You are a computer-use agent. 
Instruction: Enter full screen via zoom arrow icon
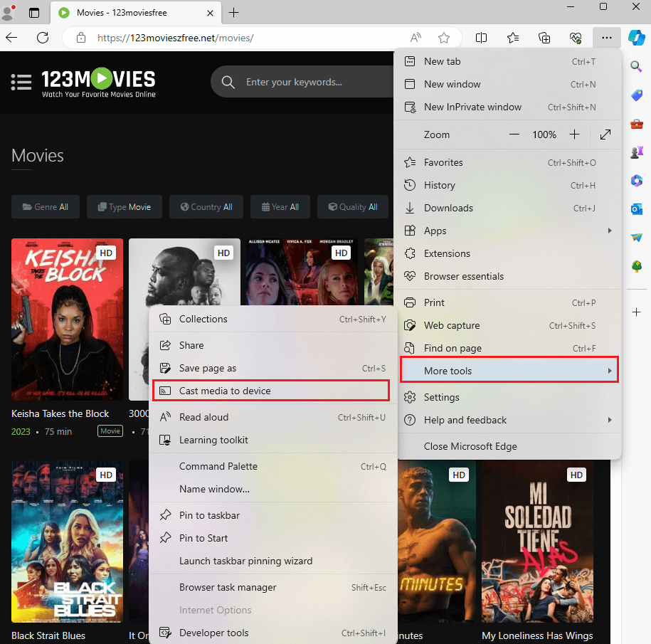605,134
